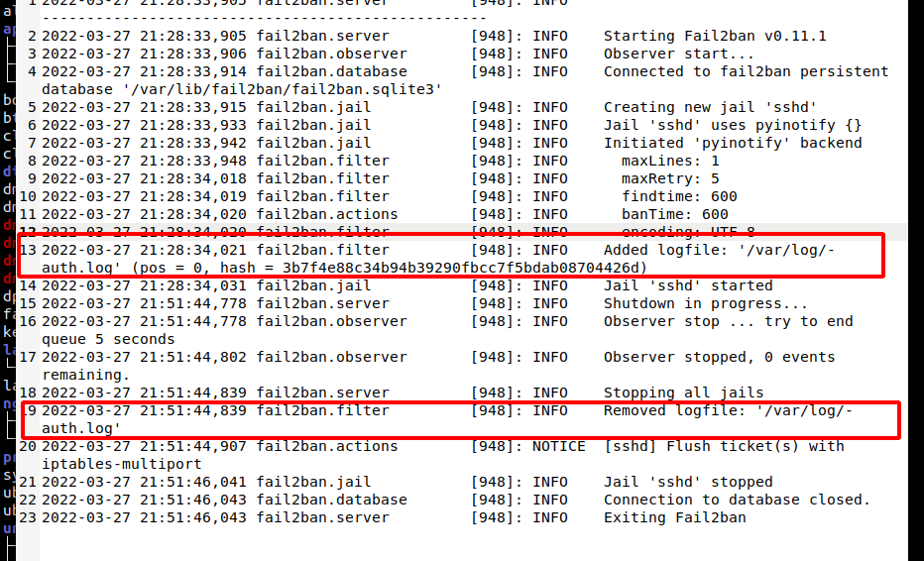
Task: Select the 'iptables-multiport' wrapped line
Action: tap(122, 464)
